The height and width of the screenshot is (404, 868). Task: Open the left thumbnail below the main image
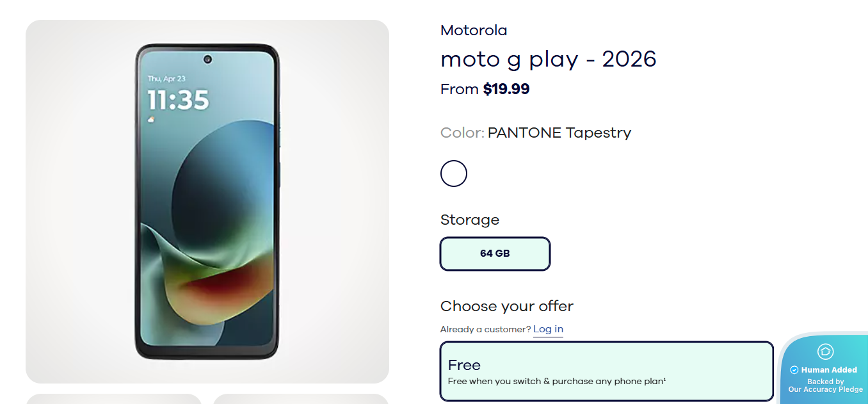[x=114, y=399]
